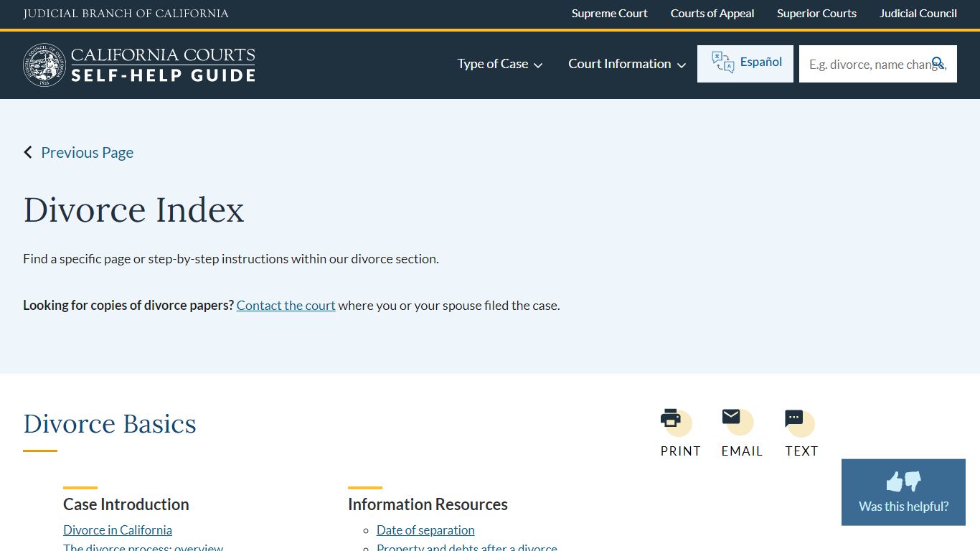
Task: Switch language with the Español button
Action: click(745, 63)
